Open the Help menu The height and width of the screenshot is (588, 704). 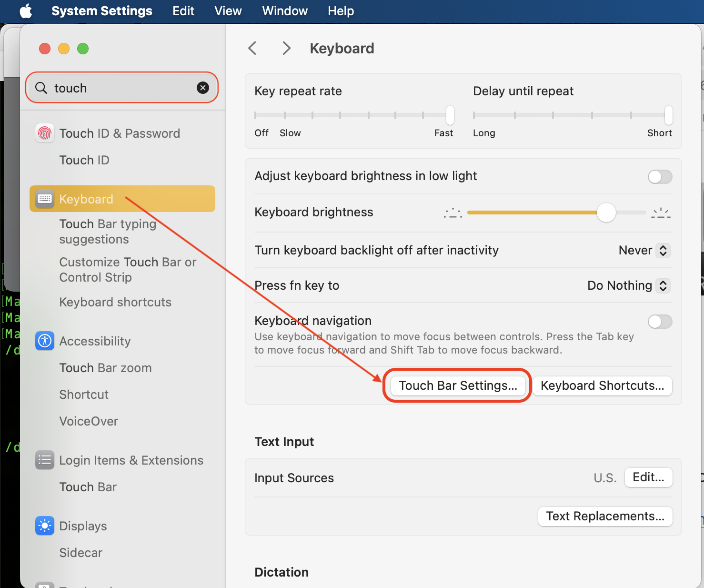pyautogui.click(x=341, y=11)
